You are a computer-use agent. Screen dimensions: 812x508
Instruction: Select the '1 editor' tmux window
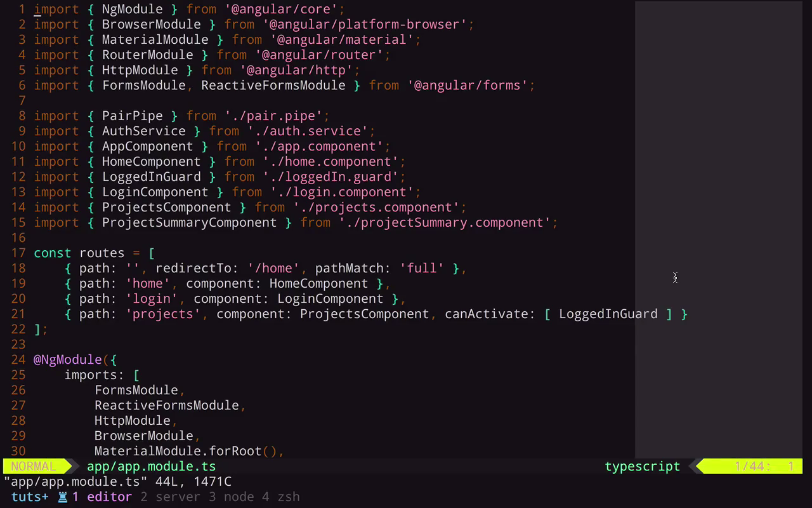[102, 497]
